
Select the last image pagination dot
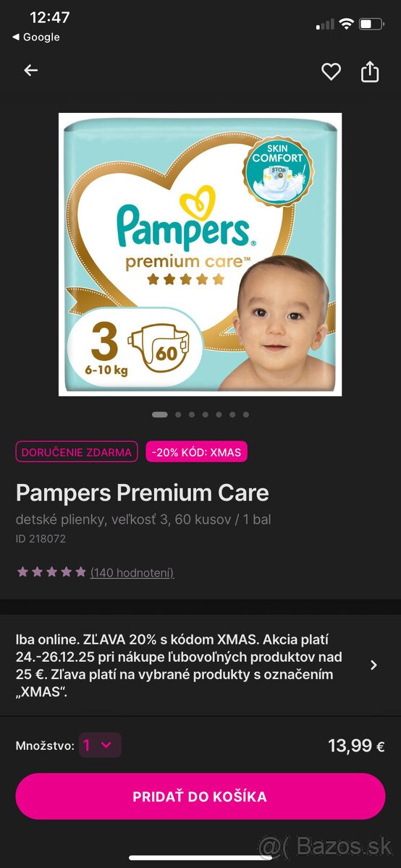pos(246,414)
